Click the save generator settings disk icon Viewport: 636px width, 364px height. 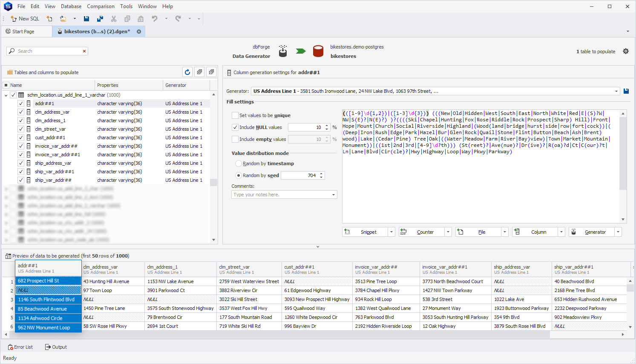coord(626,91)
